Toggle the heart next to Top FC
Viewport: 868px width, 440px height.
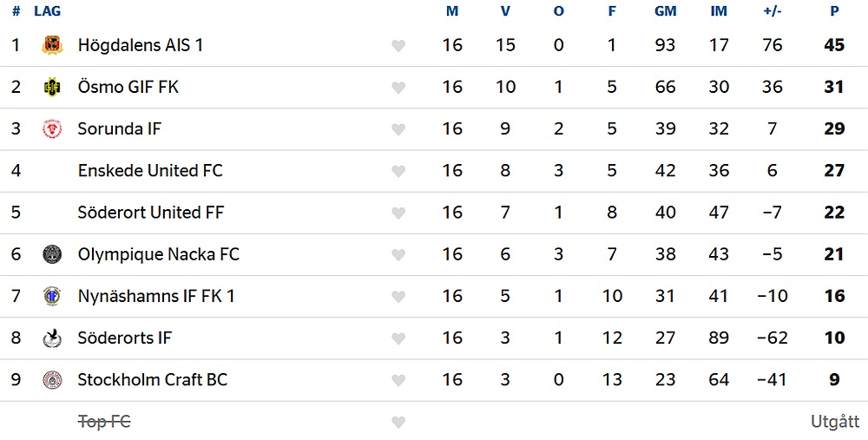pyautogui.click(x=398, y=422)
